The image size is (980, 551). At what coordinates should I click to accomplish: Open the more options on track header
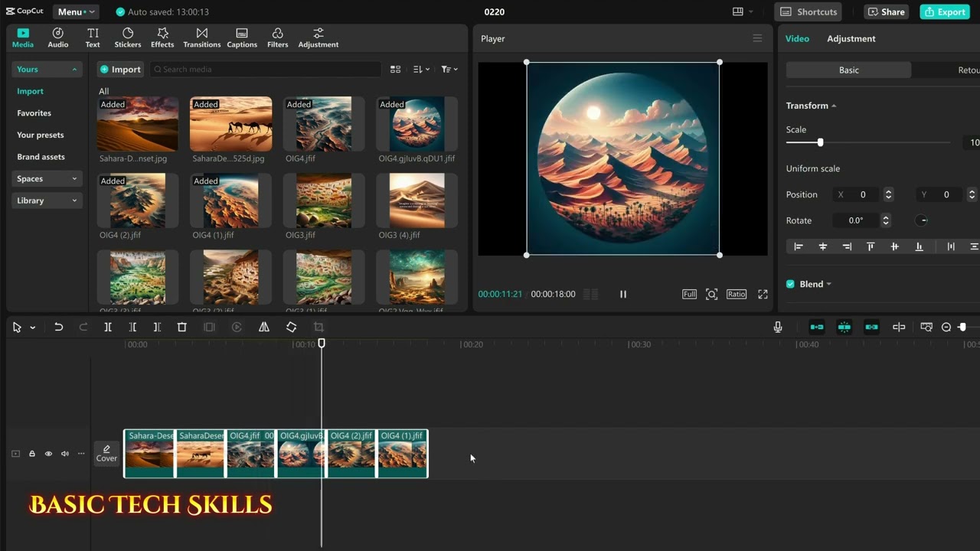coord(81,454)
